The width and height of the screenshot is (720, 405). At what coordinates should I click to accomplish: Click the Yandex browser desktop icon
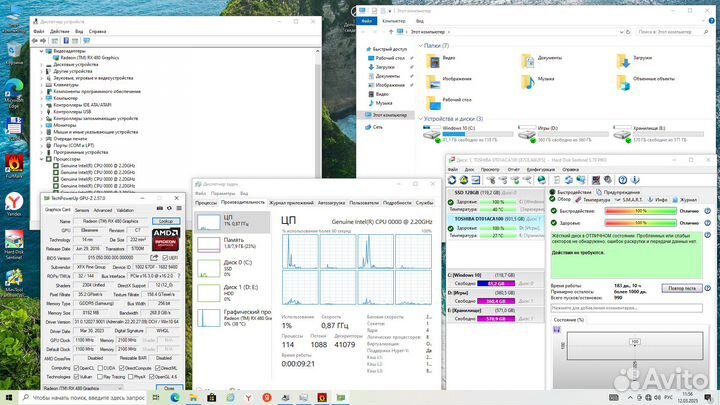click(14, 201)
